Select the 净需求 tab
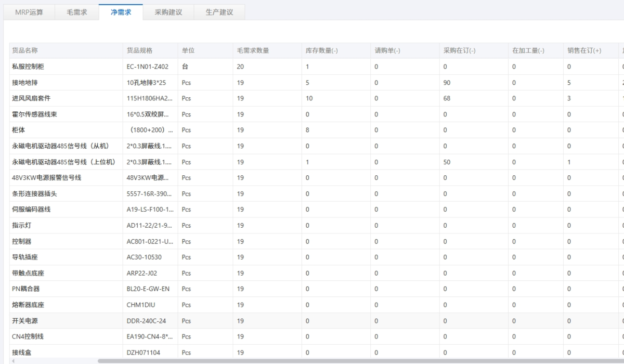The width and height of the screenshot is (624, 364). 121,12
